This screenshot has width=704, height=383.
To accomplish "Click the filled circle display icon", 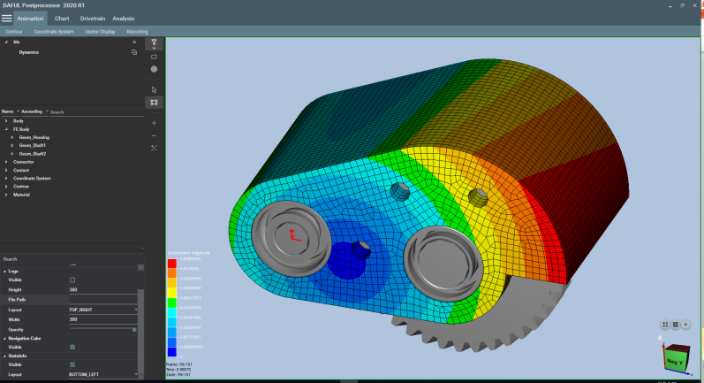I will pos(154,69).
